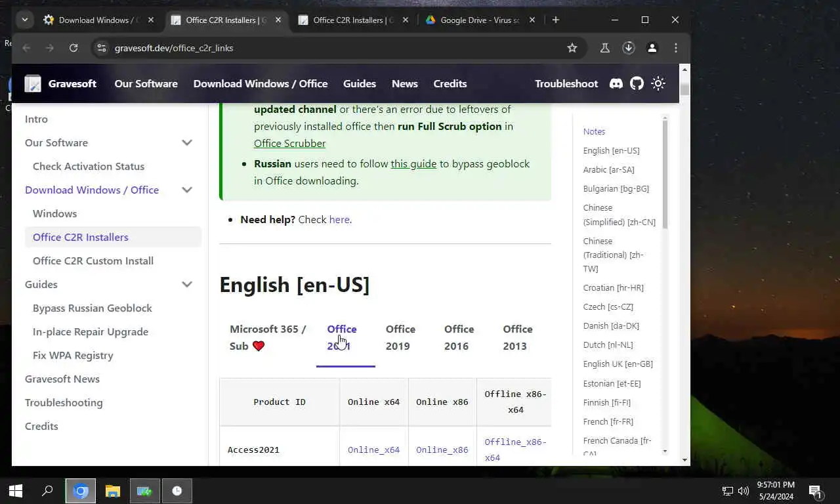Screen dimensions: 840x504
Task: Reload the current page
Action: click(73, 48)
